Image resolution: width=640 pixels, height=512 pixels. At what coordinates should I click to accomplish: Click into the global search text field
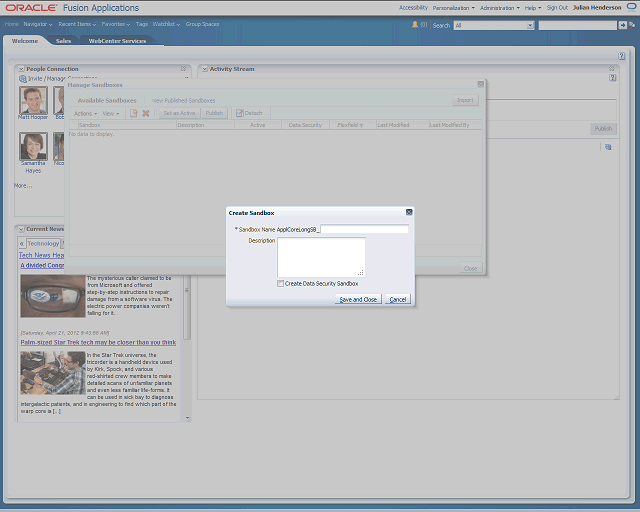[x=577, y=25]
